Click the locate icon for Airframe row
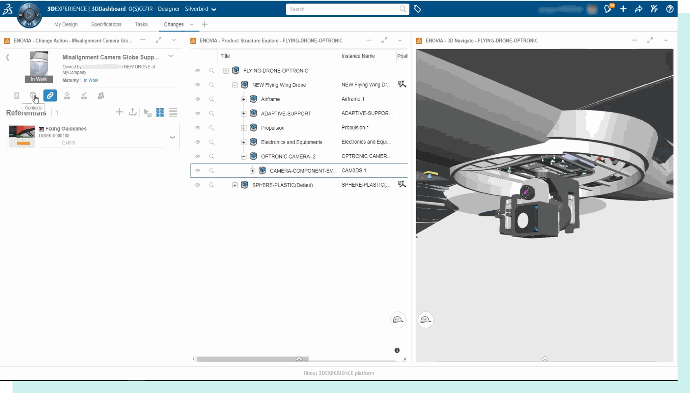This screenshot has height=394, width=690. coord(212,99)
